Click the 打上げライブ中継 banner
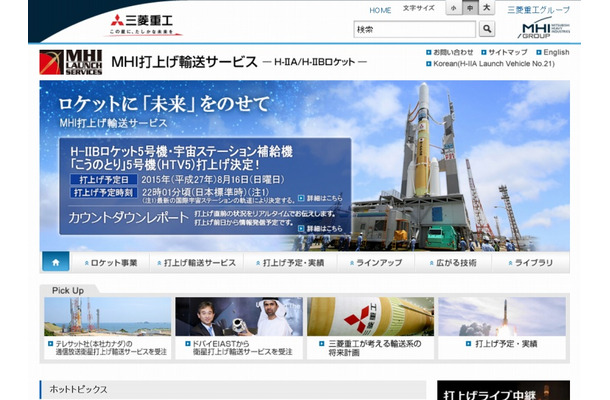This screenshot has width=610, height=400. 503,390
